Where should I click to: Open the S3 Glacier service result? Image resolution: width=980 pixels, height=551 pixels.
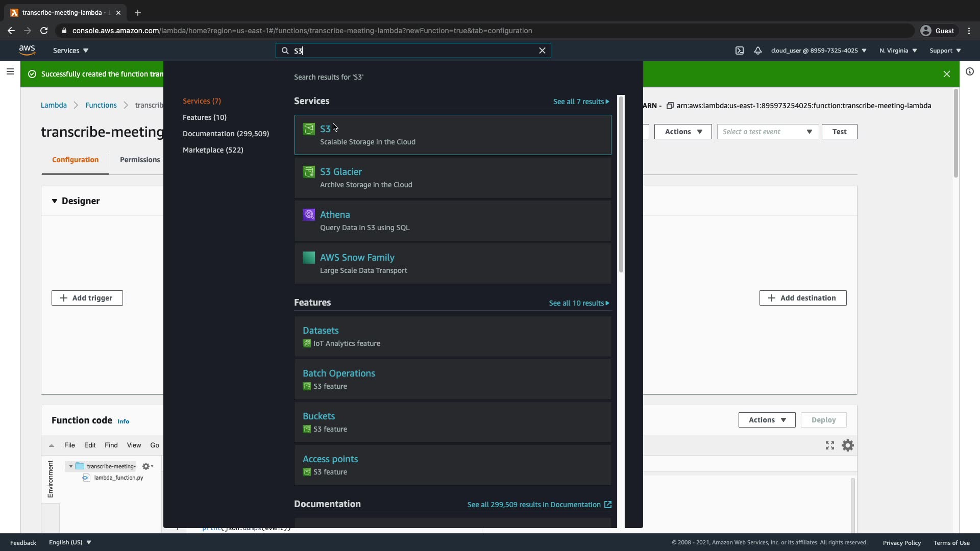coord(340,172)
